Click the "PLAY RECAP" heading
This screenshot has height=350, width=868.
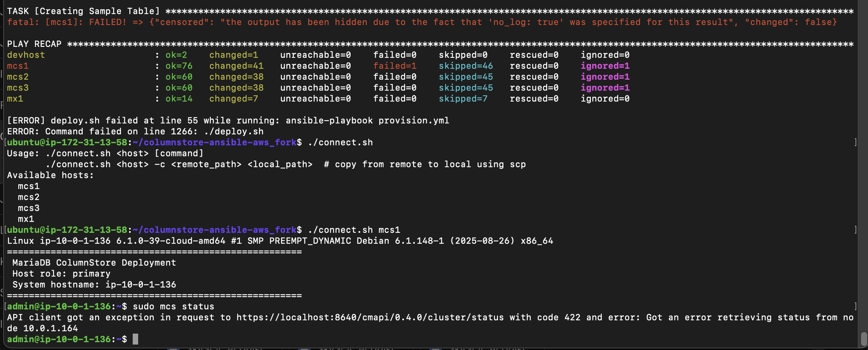pyautogui.click(x=34, y=44)
